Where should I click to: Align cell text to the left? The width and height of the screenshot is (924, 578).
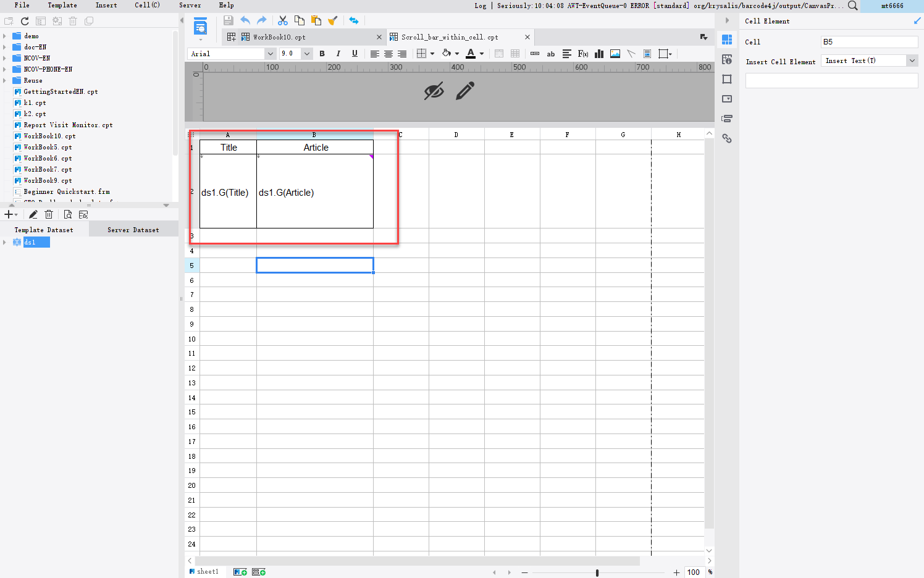(374, 54)
